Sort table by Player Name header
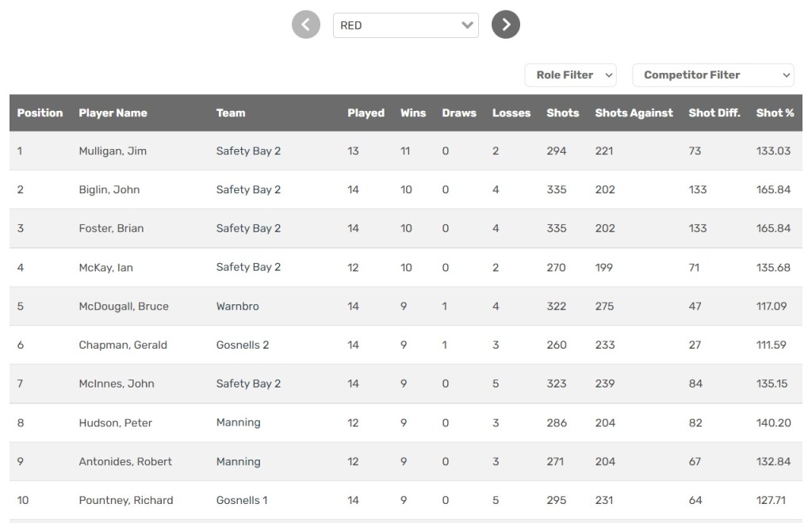 (x=113, y=113)
